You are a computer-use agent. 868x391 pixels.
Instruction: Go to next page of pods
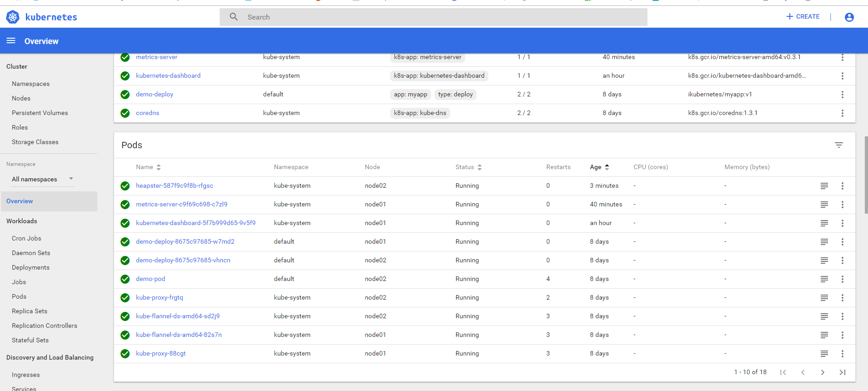tap(823, 372)
